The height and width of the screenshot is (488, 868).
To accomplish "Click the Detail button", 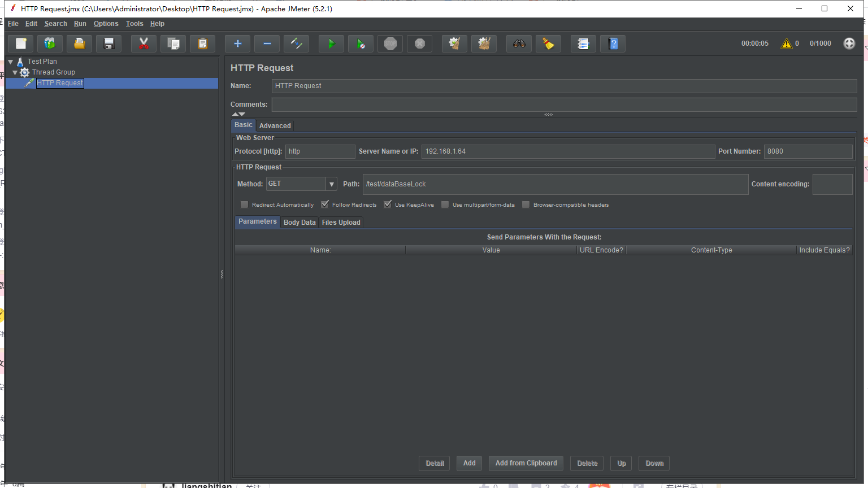I will 435,463.
